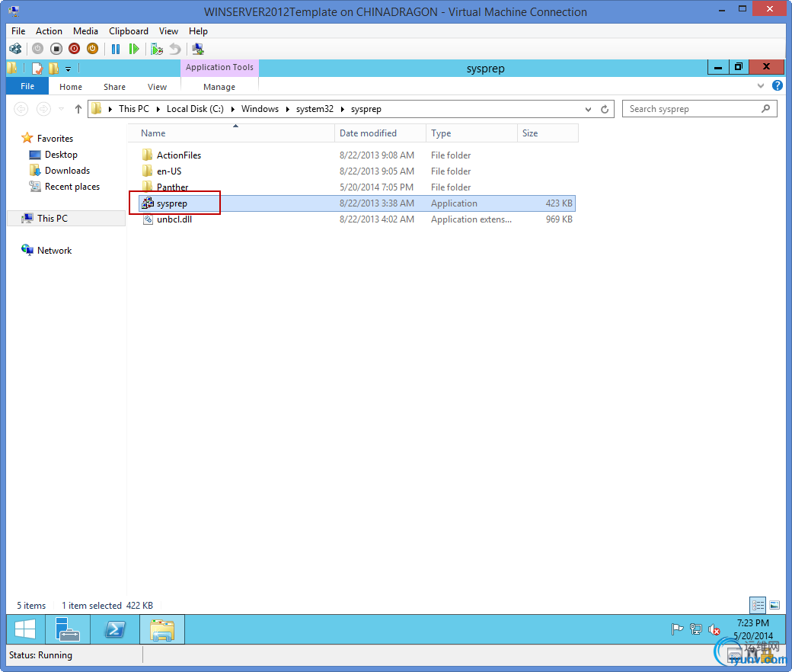This screenshot has width=792, height=672.
Task: Click the Windows Start button
Action: coord(25,629)
